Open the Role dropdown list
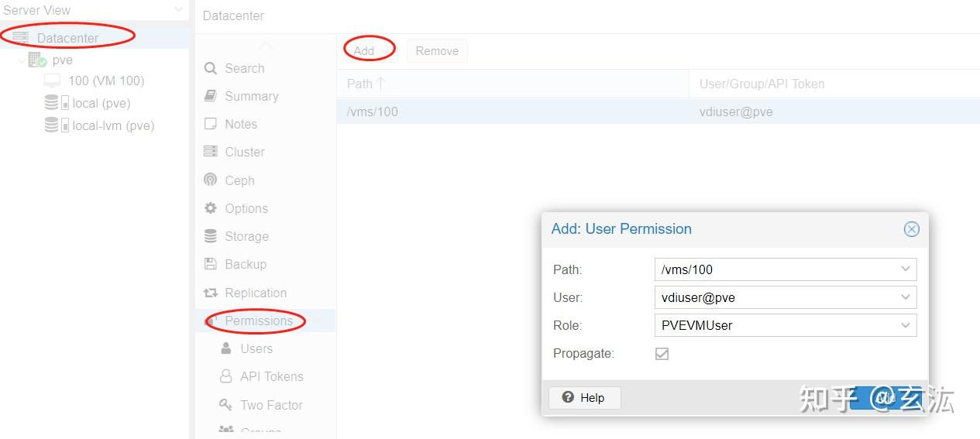This screenshot has width=980, height=439. pyautogui.click(x=905, y=325)
